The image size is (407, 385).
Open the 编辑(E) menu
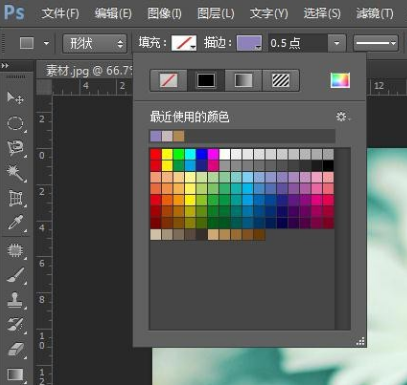113,13
